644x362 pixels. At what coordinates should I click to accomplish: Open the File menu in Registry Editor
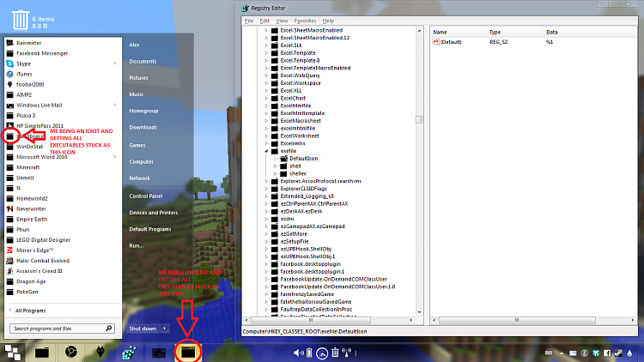[249, 21]
